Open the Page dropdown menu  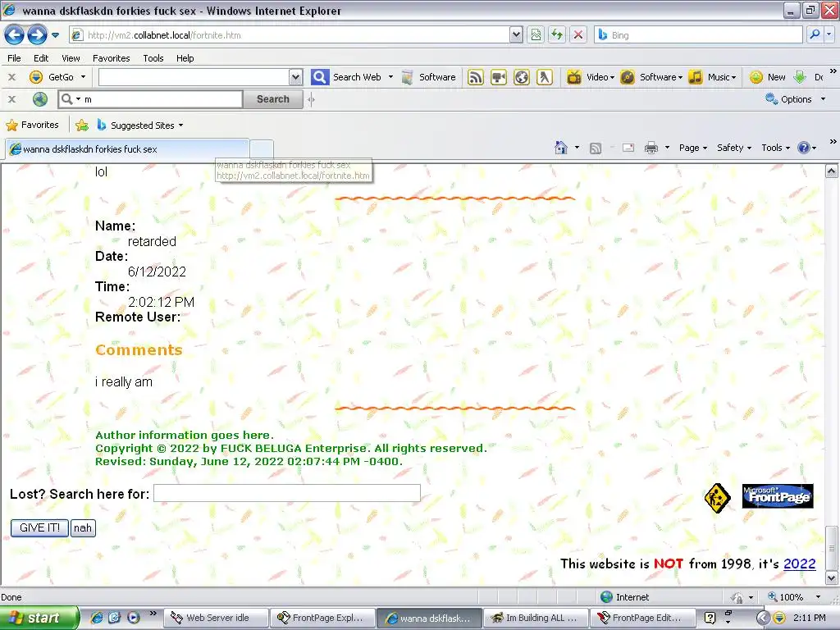click(692, 148)
